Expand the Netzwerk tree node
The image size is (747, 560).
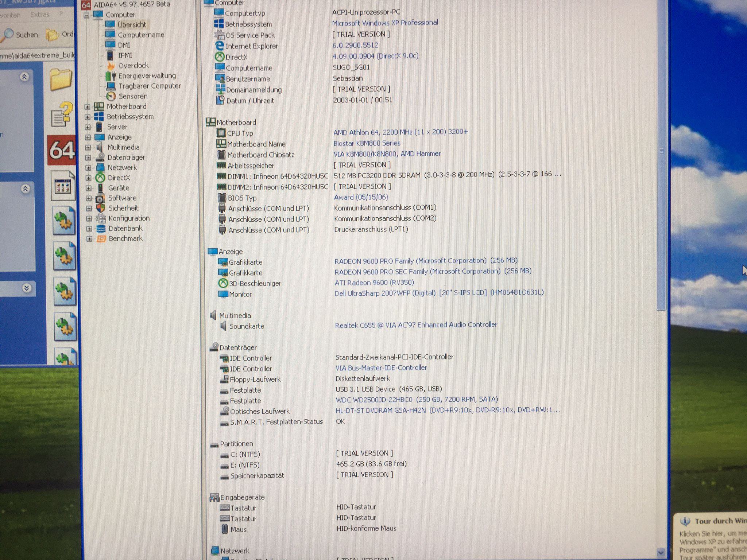[x=88, y=168]
